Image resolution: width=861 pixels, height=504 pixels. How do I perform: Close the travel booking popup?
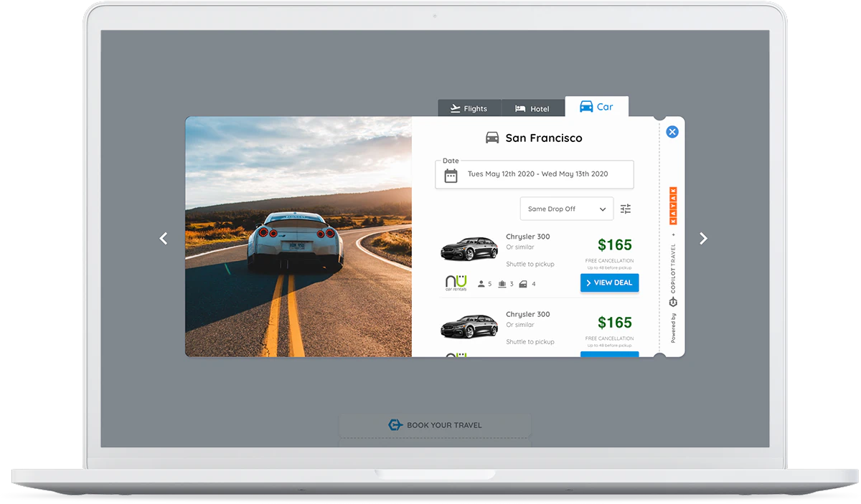(x=672, y=132)
